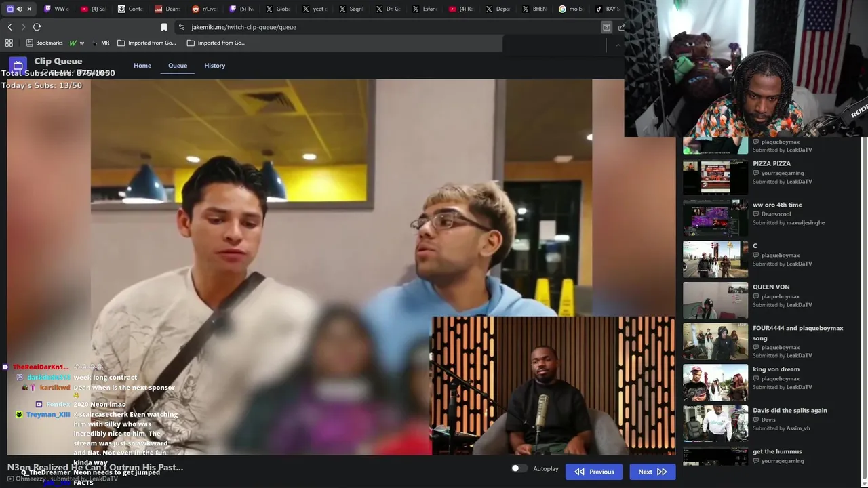
Task: Click the 'PIZZA PIZZA' clip title
Action: [772, 163]
